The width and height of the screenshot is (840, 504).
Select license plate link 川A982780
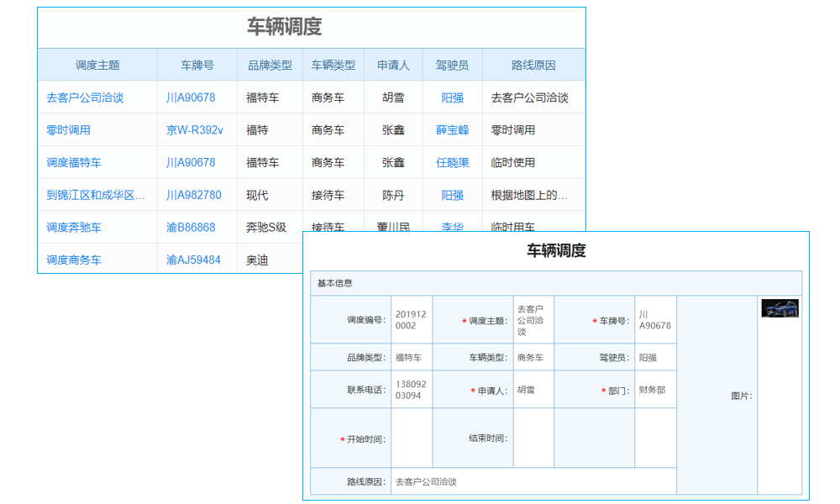tap(195, 194)
